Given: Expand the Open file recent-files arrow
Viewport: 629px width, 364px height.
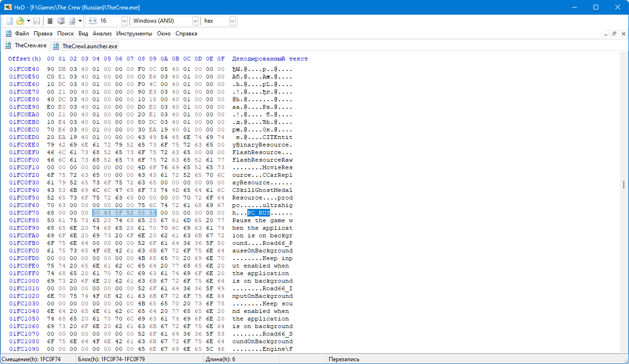Looking at the screenshot, I should (x=28, y=21).
